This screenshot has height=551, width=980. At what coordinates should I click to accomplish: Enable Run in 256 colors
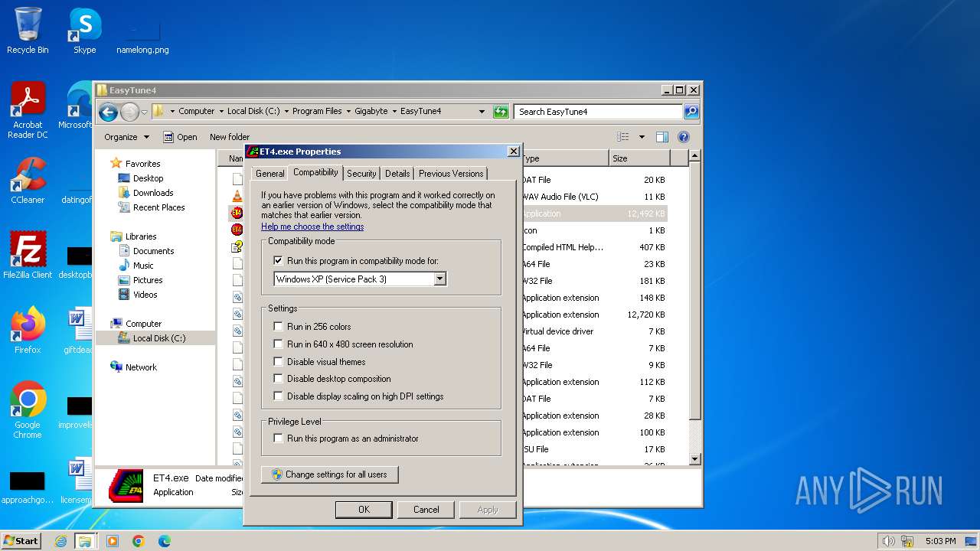tap(278, 327)
